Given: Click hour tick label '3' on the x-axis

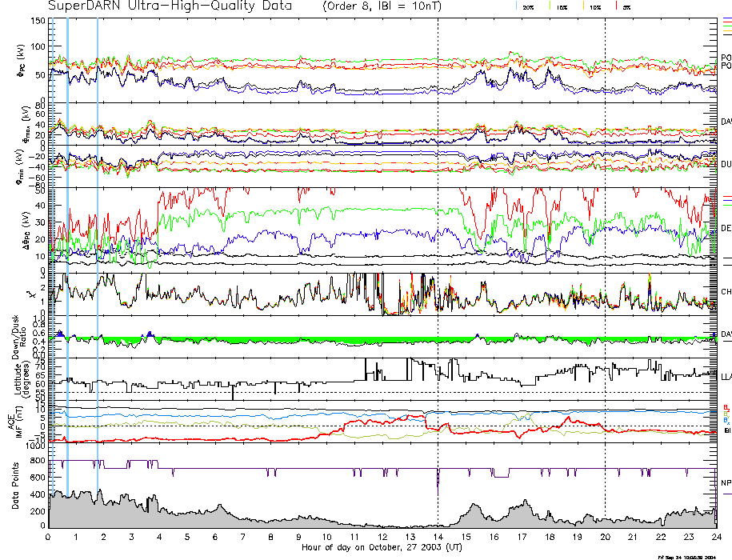Looking at the screenshot, I should click(132, 537).
